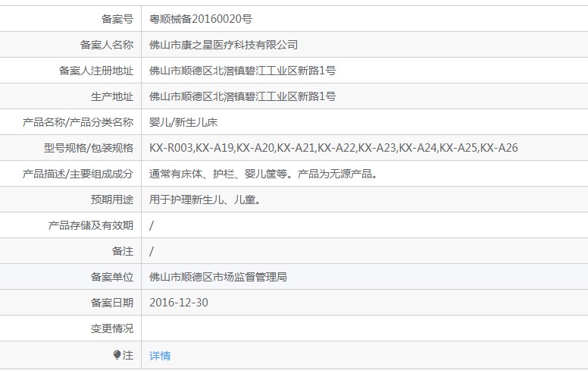This screenshot has height=377, width=588.
Task: Click the 生产地址 address value
Action: click(242, 96)
